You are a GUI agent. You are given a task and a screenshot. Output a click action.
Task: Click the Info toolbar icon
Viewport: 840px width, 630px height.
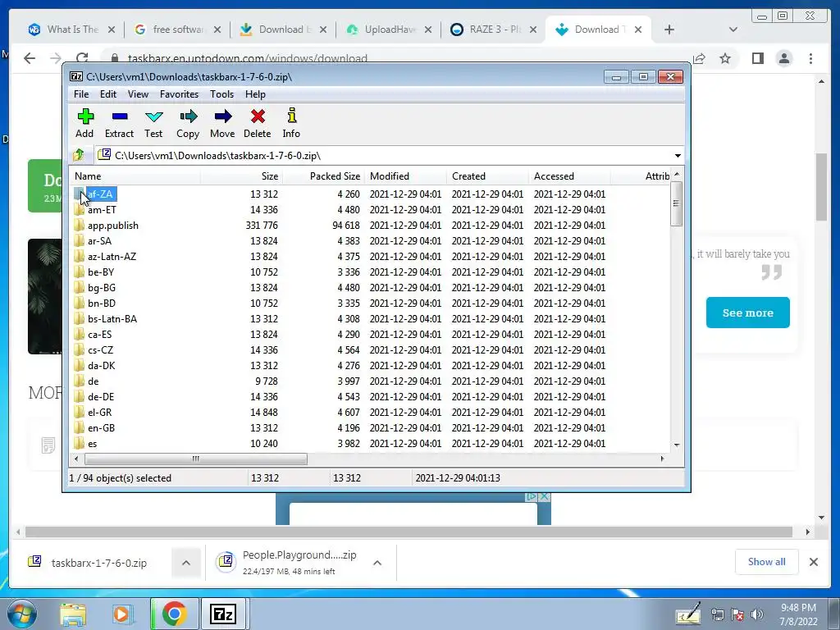click(291, 123)
